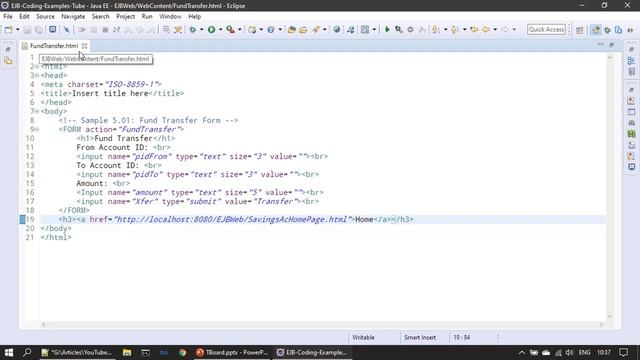Expand the Run configurations dropdown arrow

click(x=220, y=29)
